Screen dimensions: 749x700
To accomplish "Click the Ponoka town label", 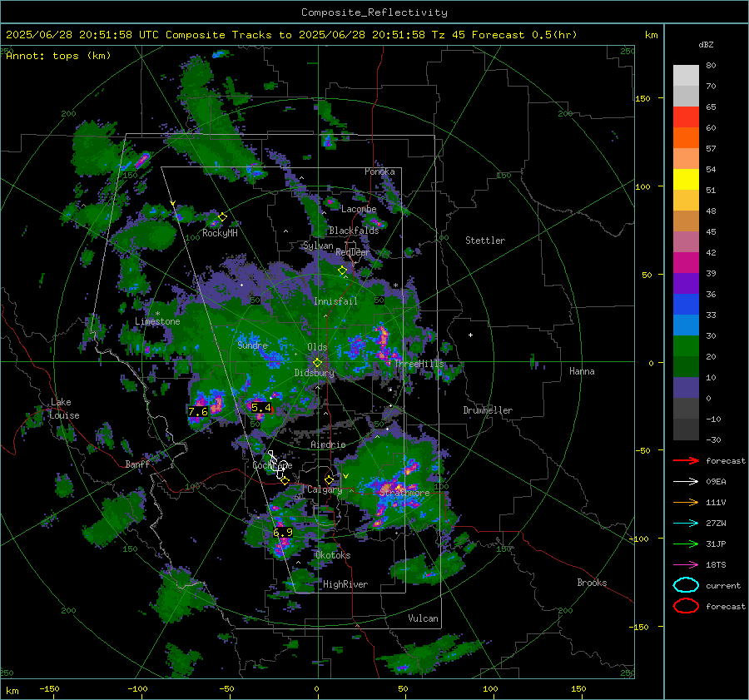I will (379, 171).
